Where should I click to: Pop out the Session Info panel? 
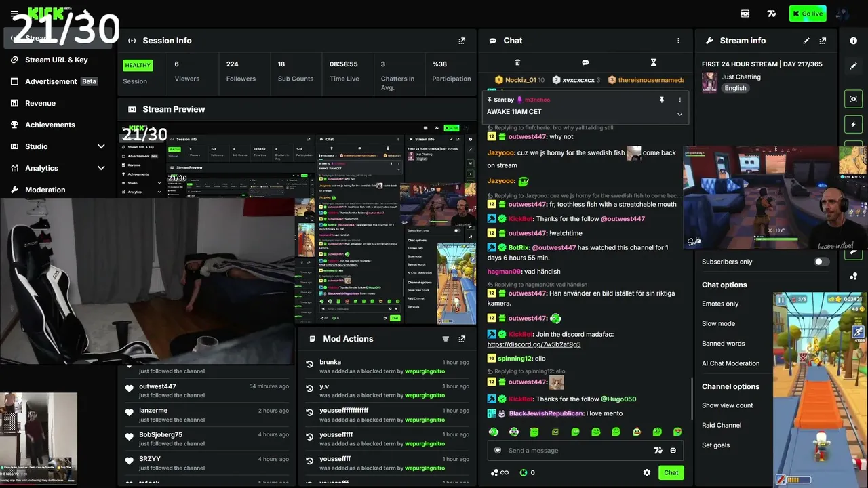(x=462, y=41)
